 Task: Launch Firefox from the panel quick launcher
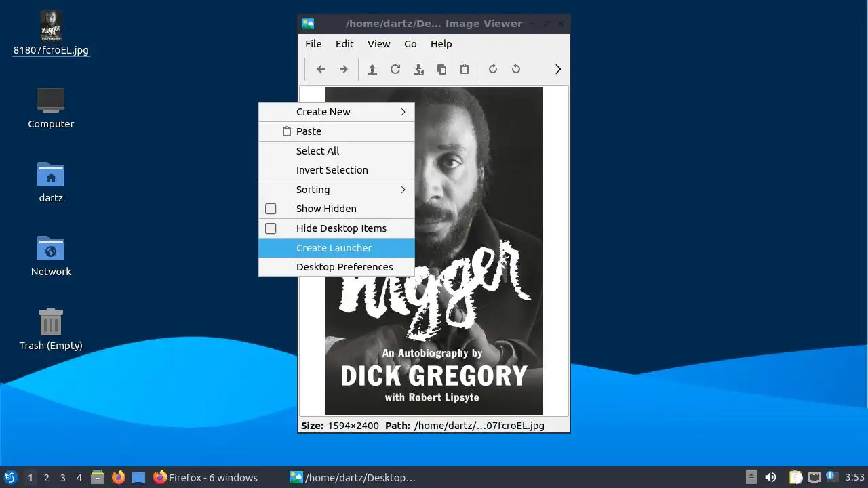tap(119, 478)
